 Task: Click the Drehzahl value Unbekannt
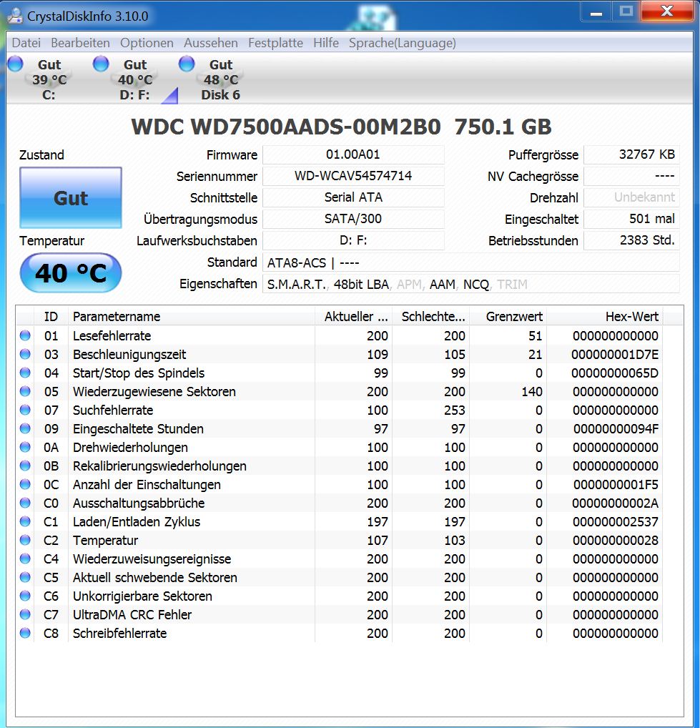click(x=631, y=197)
